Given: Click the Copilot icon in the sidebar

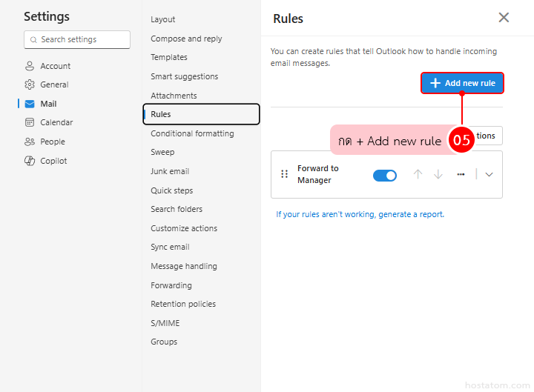Looking at the screenshot, I should [x=30, y=161].
